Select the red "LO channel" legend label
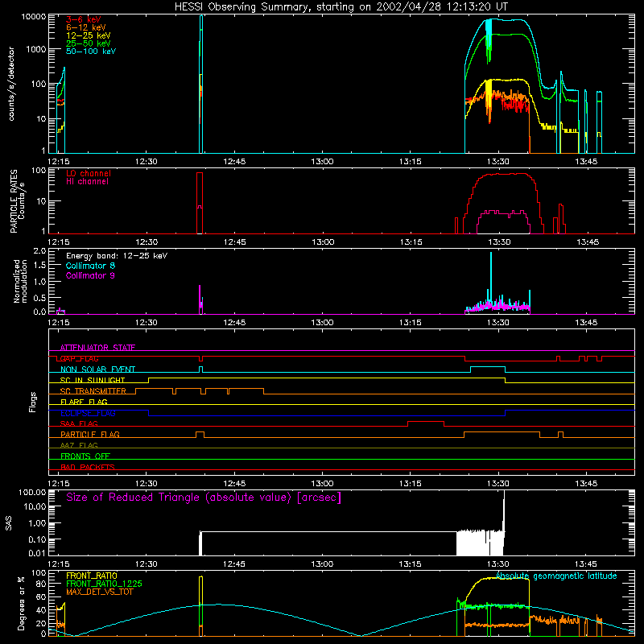 click(x=89, y=173)
